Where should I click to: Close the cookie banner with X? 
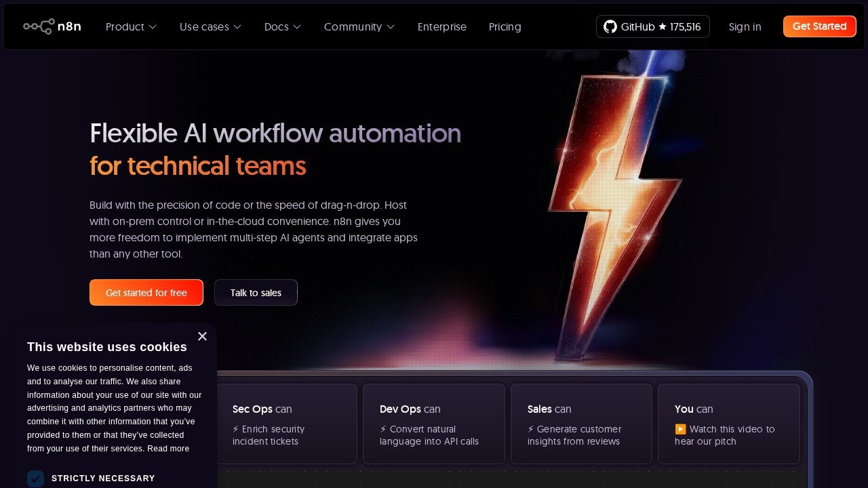tap(202, 337)
